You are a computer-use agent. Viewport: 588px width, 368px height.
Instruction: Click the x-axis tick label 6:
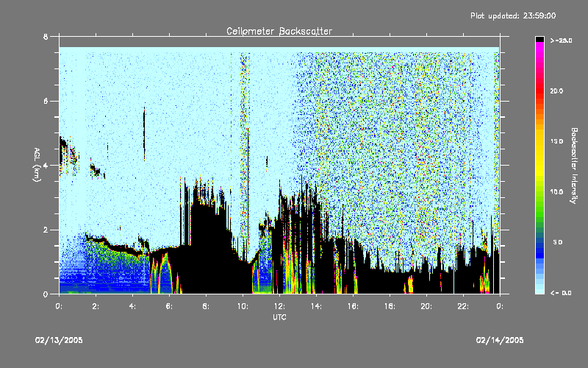[169, 306]
